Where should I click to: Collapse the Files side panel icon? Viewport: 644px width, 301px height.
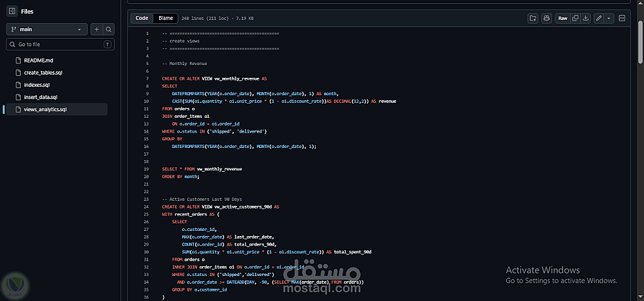(12, 12)
